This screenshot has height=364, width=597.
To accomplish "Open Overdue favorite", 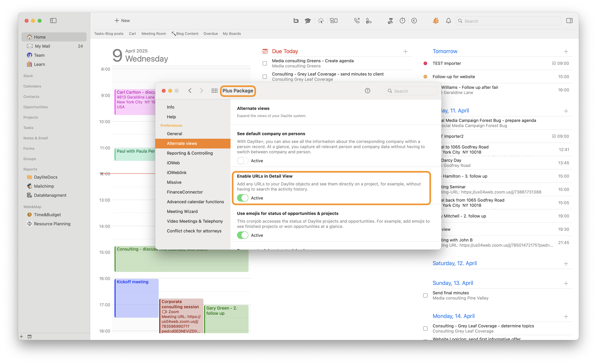I will point(211,34).
